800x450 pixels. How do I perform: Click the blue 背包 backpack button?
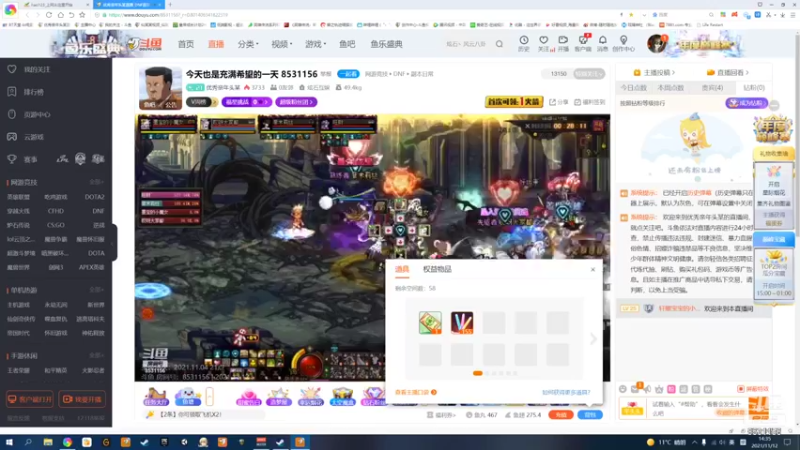(x=590, y=415)
